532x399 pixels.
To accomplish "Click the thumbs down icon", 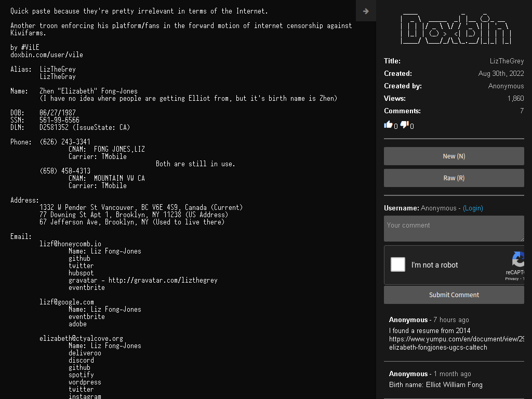I will click(x=404, y=125).
